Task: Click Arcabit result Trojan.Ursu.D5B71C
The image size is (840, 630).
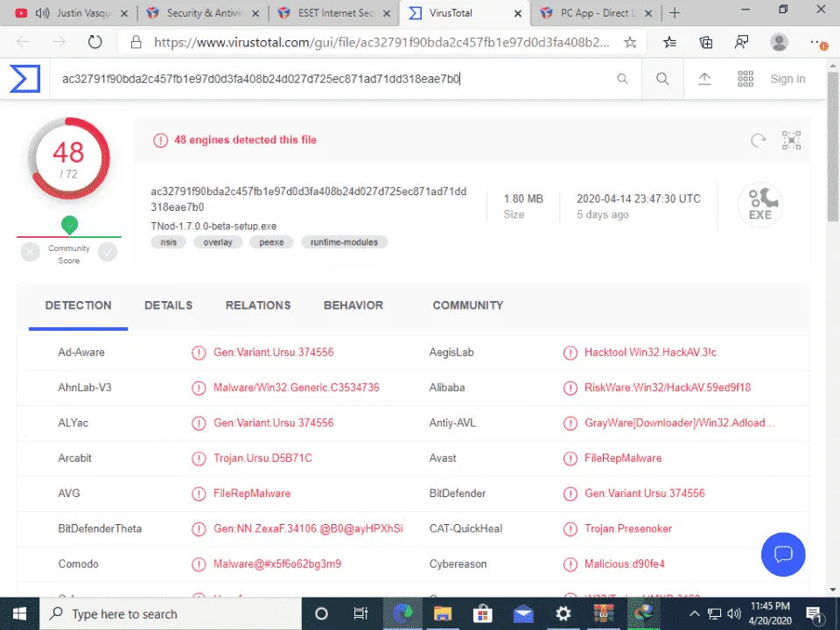Action: tap(262, 458)
